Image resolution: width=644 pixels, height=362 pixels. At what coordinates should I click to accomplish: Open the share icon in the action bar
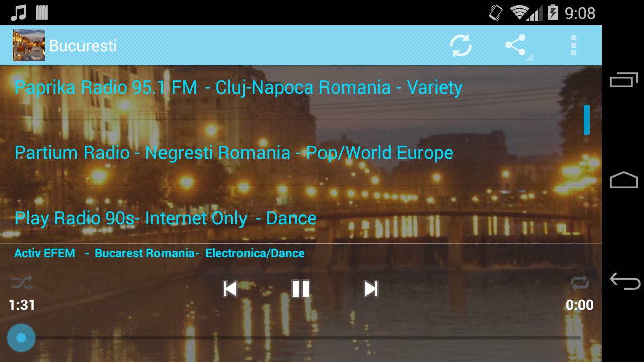point(516,45)
